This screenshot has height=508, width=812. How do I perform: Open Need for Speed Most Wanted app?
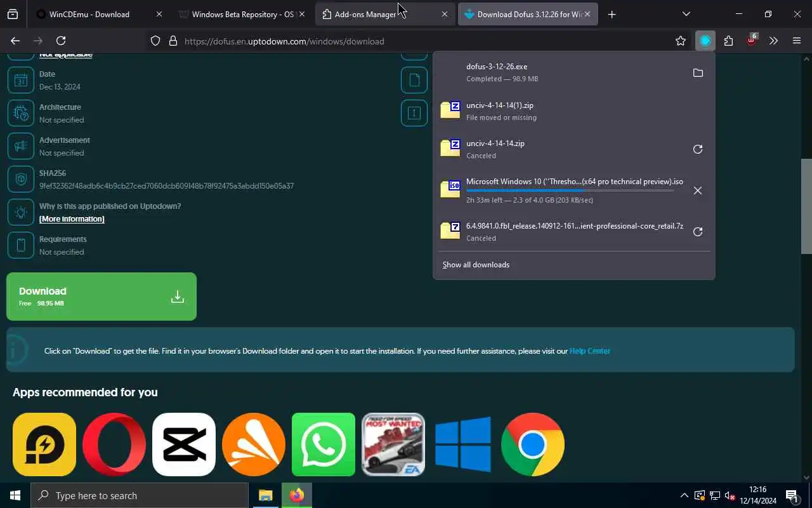(x=393, y=444)
